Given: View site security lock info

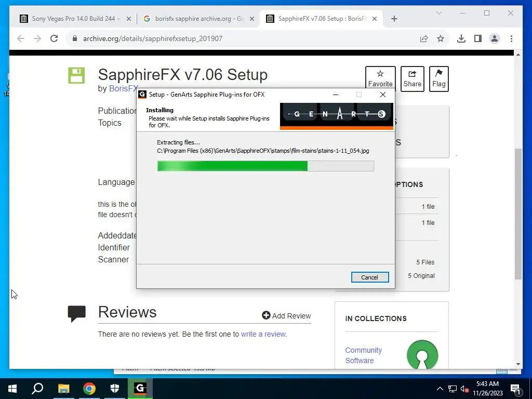Looking at the screenshot, I should pyautogui.click(x=75, y=38).
